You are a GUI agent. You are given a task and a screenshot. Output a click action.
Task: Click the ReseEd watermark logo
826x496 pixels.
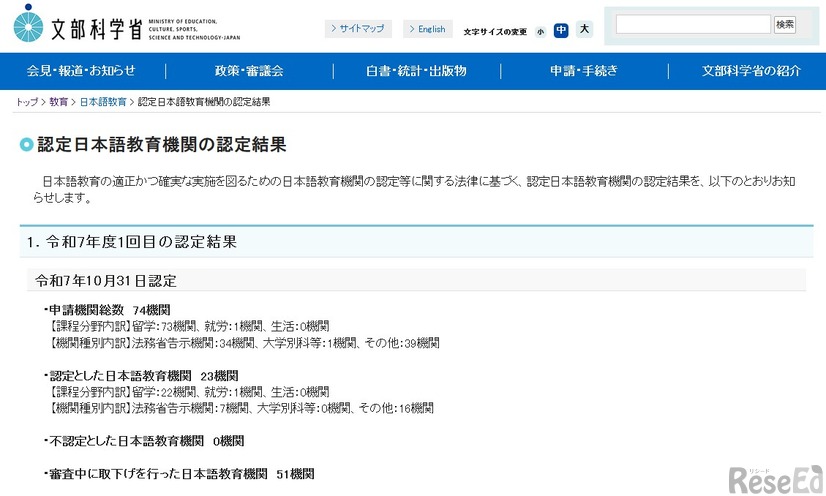pos(775,478)
